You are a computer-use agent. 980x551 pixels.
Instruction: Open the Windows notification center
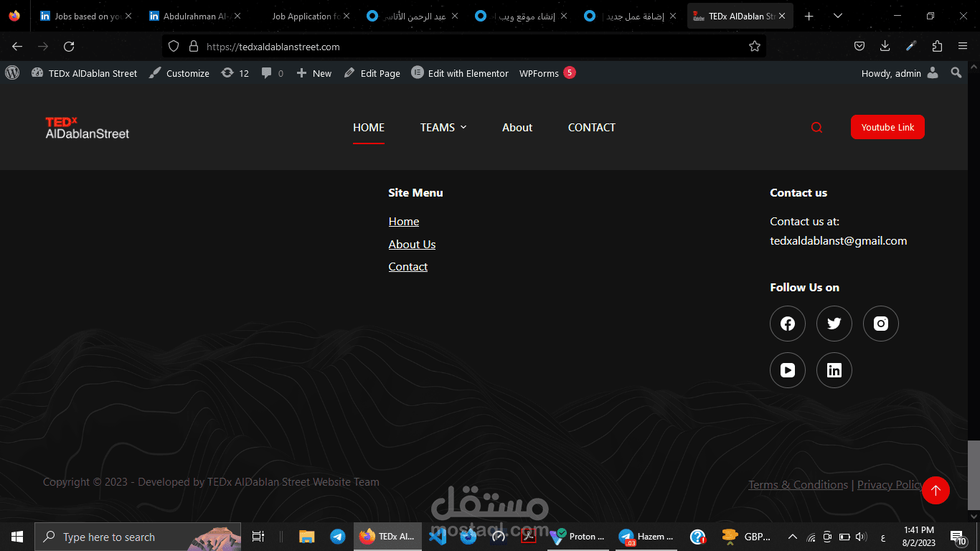tap(958, 537)
